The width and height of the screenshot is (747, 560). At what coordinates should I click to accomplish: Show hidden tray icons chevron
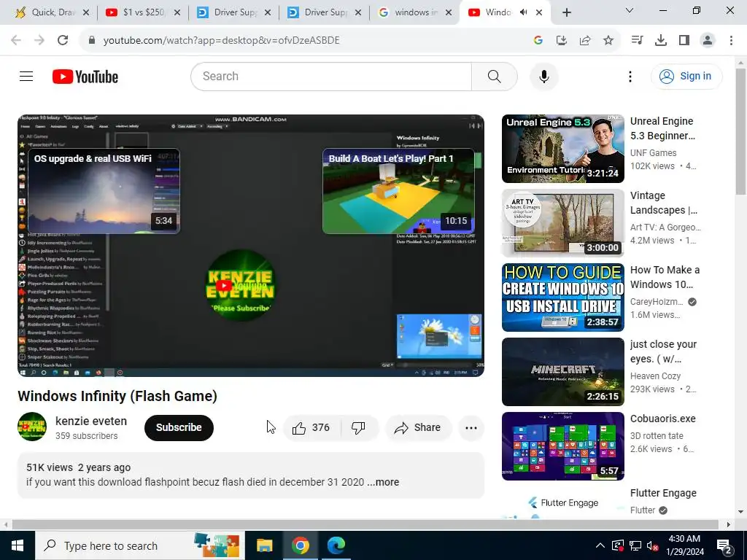tap(600, 545)
